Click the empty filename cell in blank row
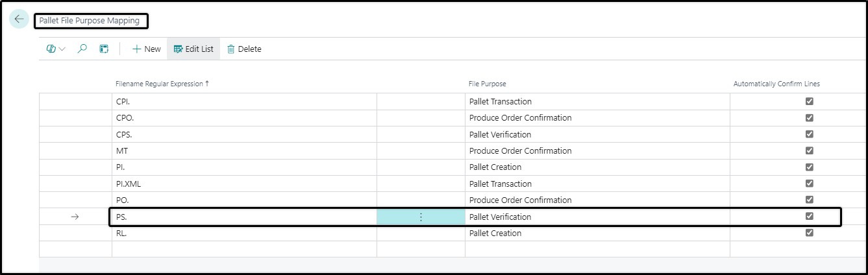 coord(244,249)
